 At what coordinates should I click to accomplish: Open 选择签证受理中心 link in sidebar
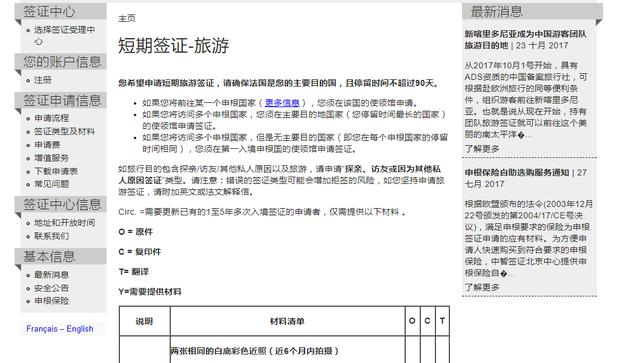[64, 36]
